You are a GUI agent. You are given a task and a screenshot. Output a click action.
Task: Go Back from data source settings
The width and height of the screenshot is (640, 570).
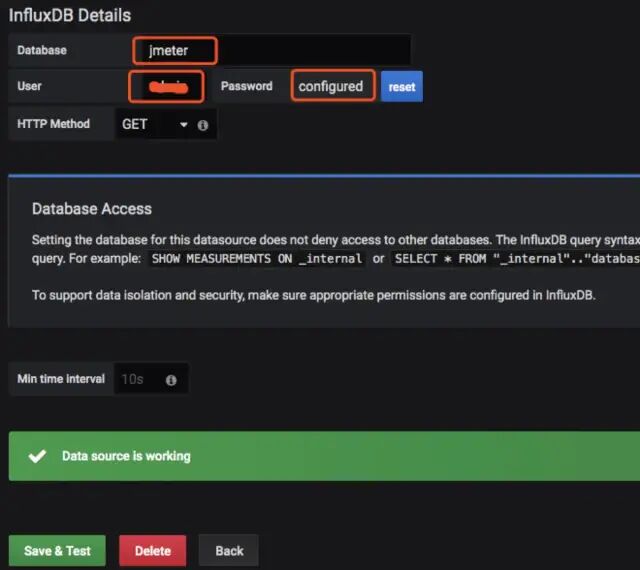229,551
